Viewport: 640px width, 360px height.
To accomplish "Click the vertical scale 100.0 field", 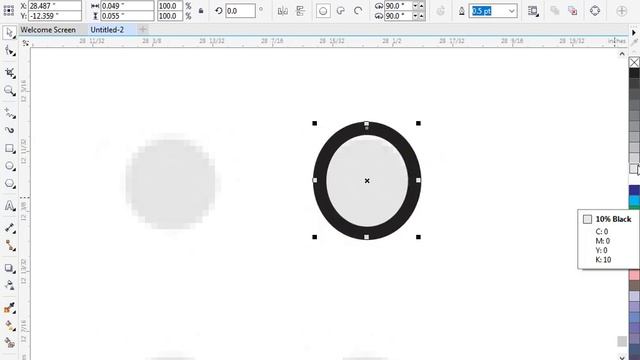I will point(170,16).
